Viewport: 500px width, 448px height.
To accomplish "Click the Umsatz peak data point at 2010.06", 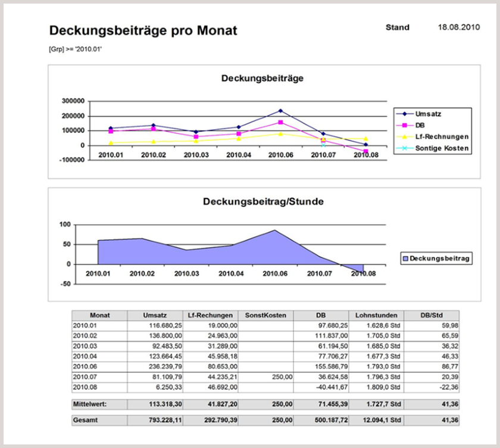I will [x=280, y=111].
